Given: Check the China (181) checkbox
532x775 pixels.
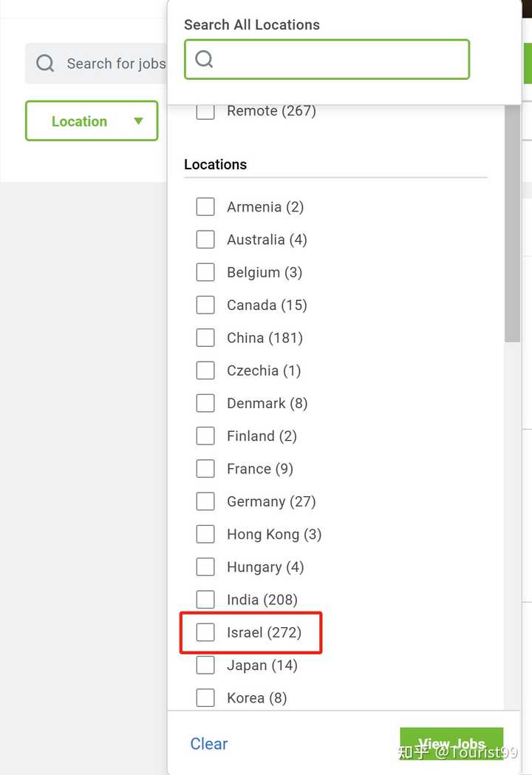Looking at the screenshot, I should 205,337.
